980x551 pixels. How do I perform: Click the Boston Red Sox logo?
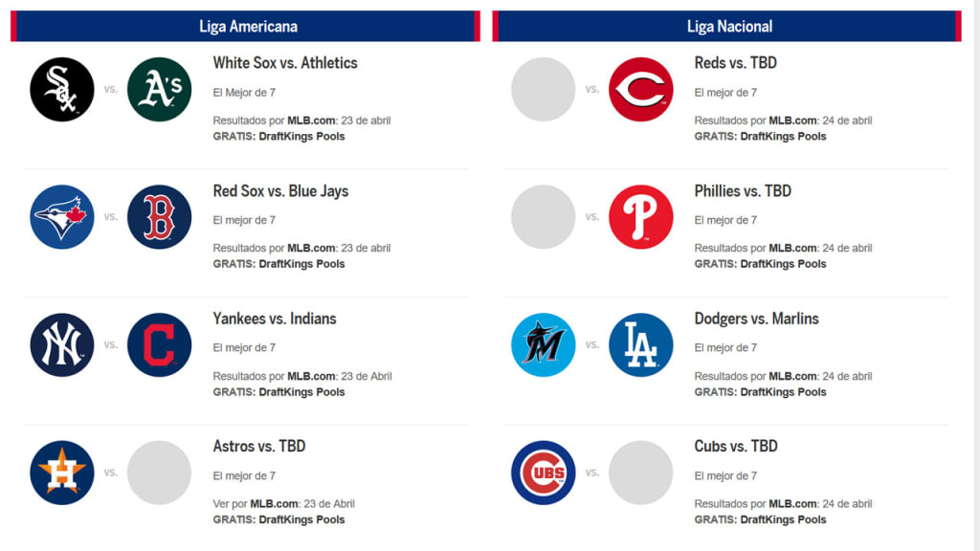pos(159,217)
